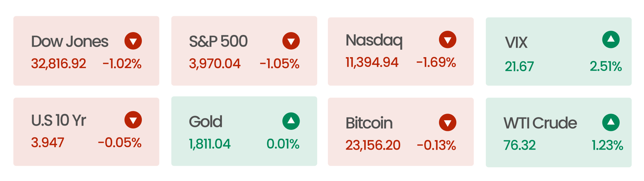The image size is (644, 181).
Task: Click the Nasdaq red down arrow icon
Action: click(447, 40)
